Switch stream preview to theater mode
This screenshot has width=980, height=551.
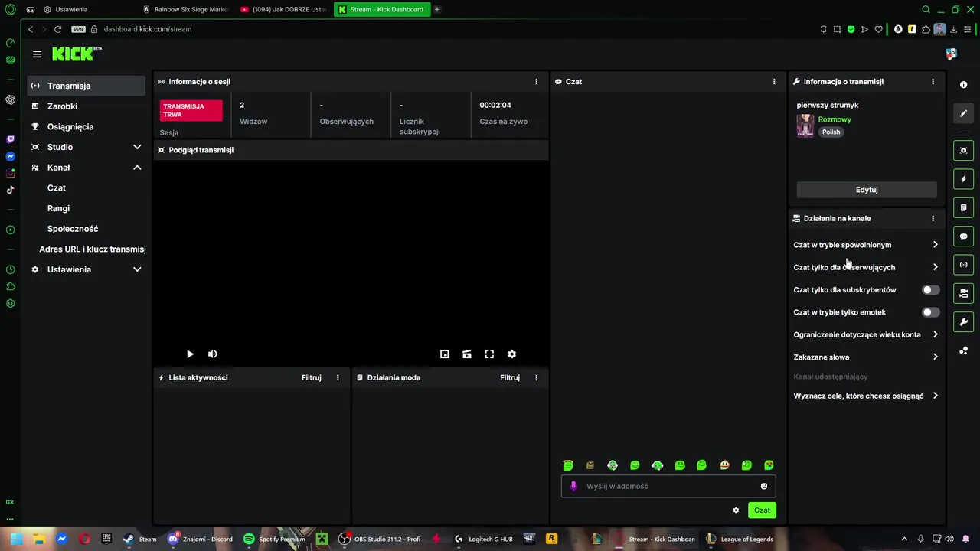pos(467,354)
